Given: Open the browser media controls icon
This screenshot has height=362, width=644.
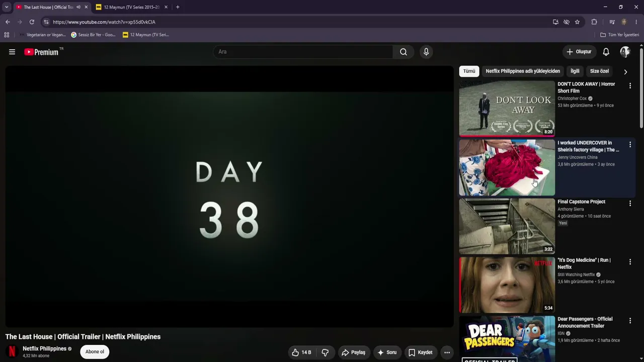Looking at the screenshot, I should click(x=612, y=22).
